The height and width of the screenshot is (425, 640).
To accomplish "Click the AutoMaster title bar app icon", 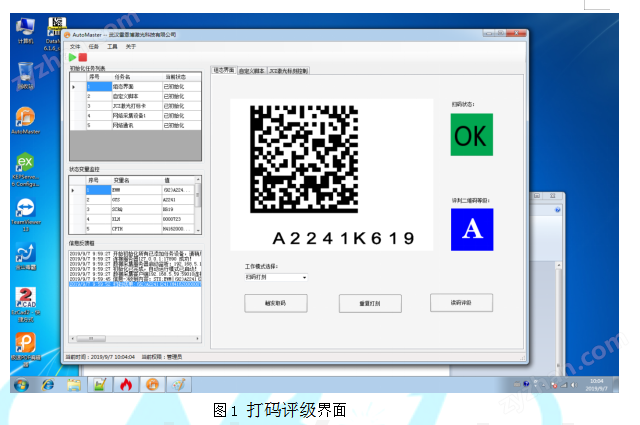I will click(67, 35).
